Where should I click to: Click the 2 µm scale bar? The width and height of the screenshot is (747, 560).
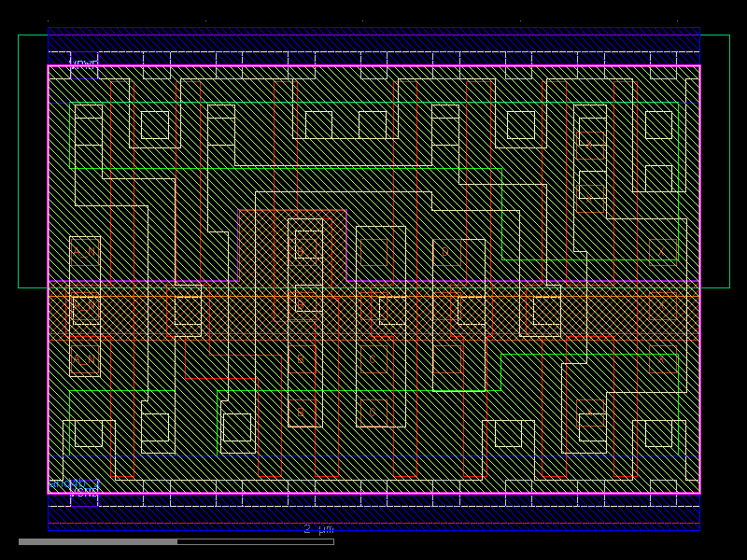tap(317, 530)
